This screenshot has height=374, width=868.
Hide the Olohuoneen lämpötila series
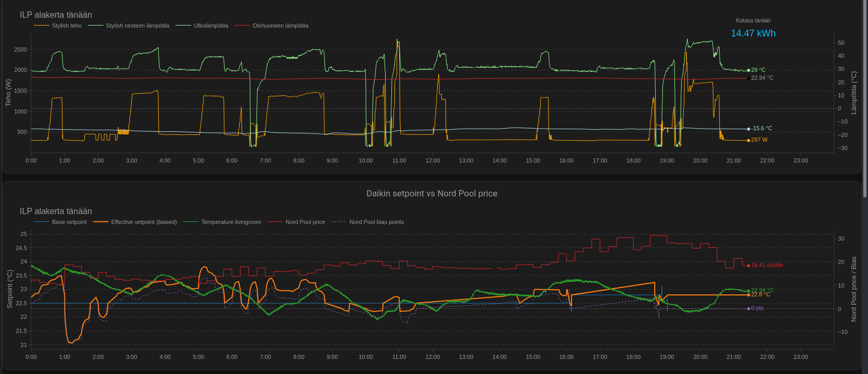coord(280,26)
